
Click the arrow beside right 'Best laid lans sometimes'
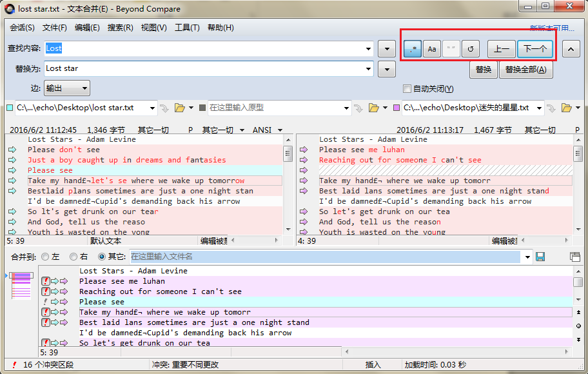point(304,191)
